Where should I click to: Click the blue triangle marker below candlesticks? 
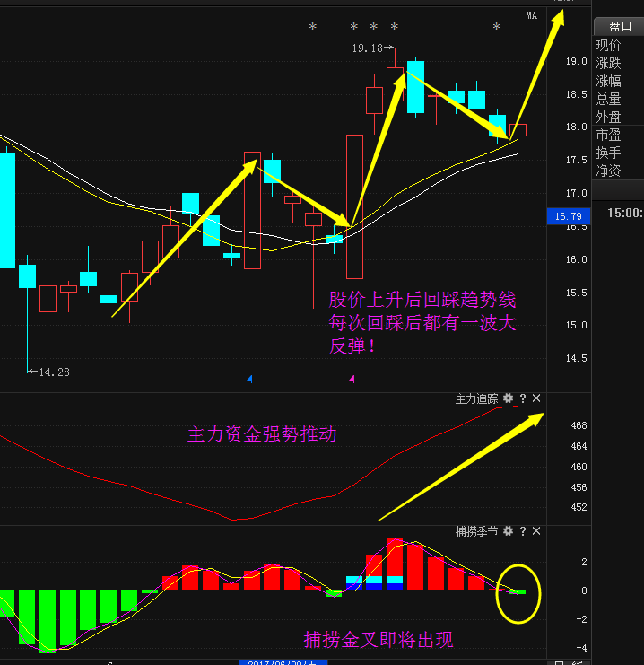249,380
